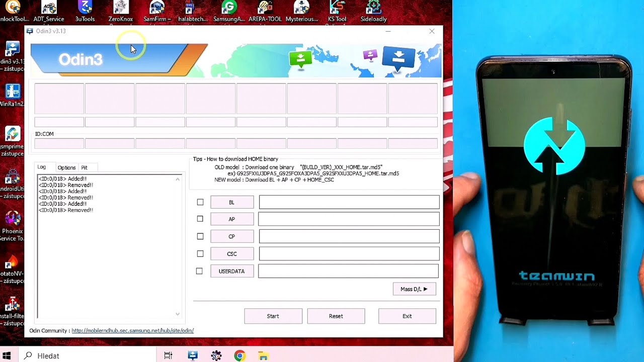Open the Sideloadly desktop shortcut
644x362 pixels.
pos(374,12)
